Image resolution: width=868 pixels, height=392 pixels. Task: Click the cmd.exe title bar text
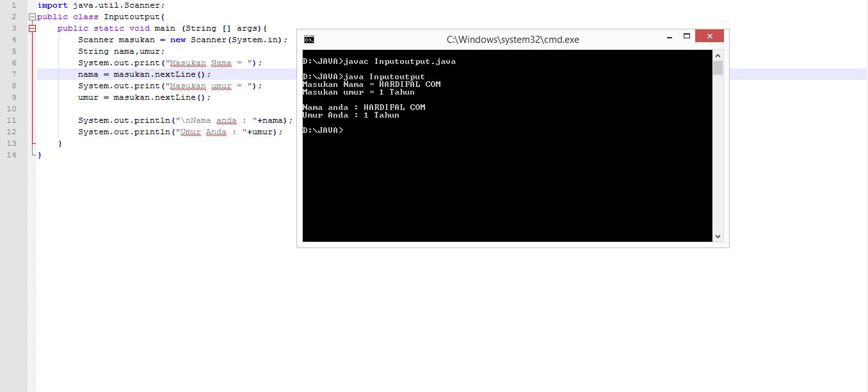coord(513,40)
